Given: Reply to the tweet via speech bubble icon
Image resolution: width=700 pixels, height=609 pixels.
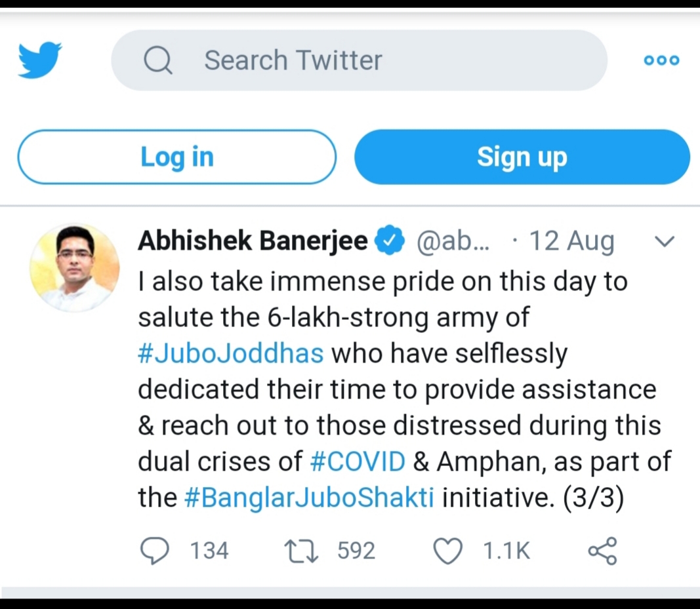Looking at the screenshot, I should (155, 551).
